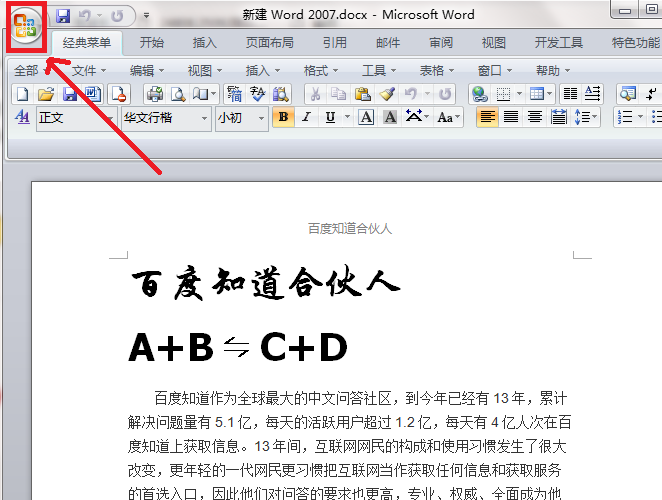Image resolution: width=662 pixels, height=500 pixels.
Task: Switch to the 开始 ribbon tab
Action: click(152, 43)
